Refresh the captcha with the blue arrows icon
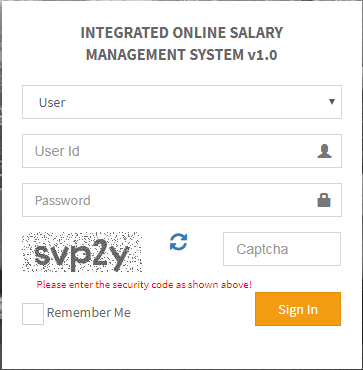 point(178,242)
